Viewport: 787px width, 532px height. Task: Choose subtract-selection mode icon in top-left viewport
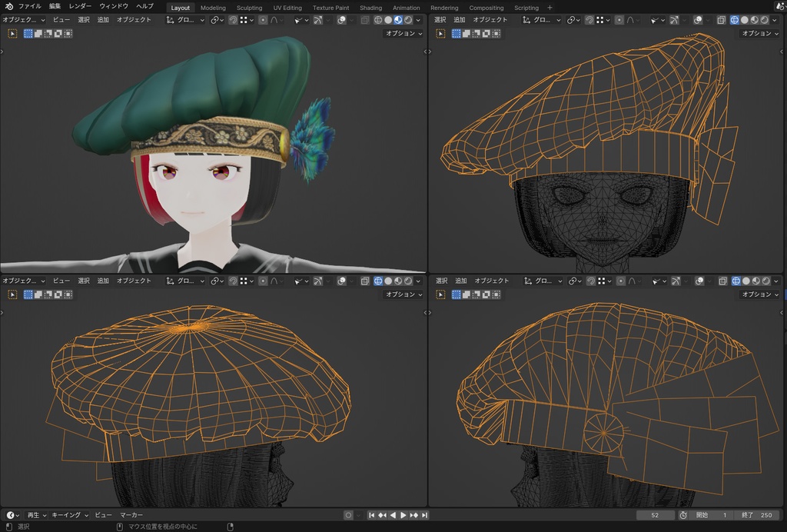48,34
